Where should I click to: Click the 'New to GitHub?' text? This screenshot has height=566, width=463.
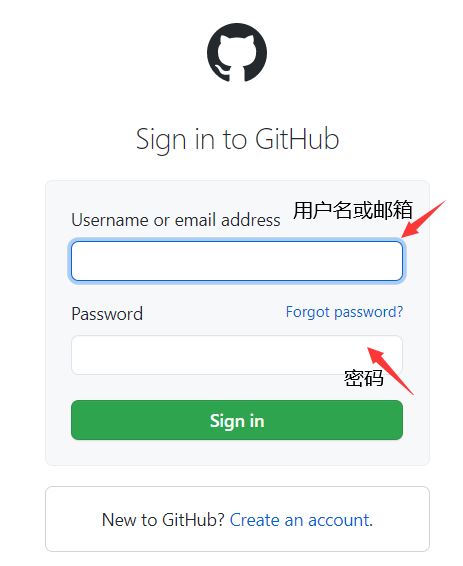[x=163, y=520]
